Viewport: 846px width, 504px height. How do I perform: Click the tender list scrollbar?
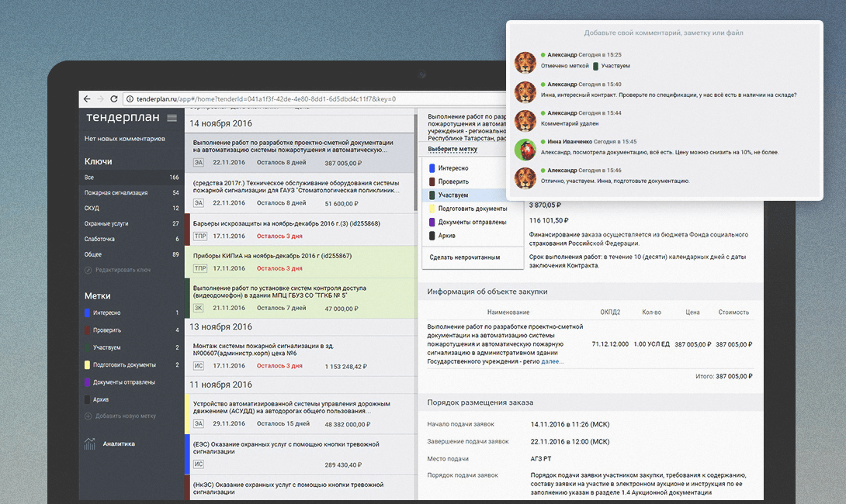415,162
